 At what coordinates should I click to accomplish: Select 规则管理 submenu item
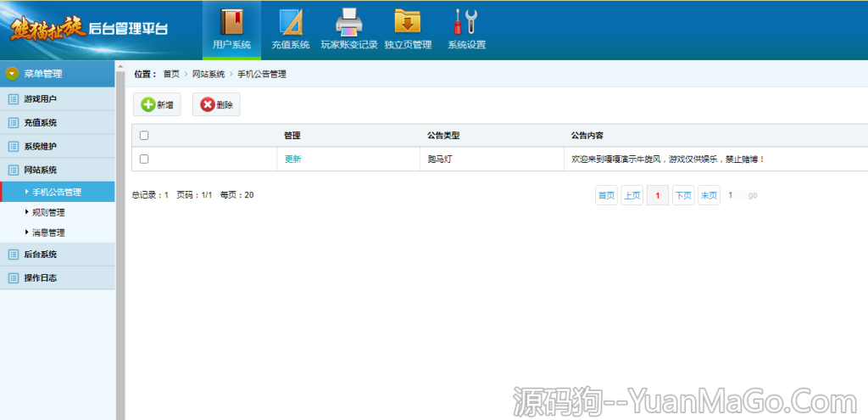pyautogui.click(x=48, y=213)
